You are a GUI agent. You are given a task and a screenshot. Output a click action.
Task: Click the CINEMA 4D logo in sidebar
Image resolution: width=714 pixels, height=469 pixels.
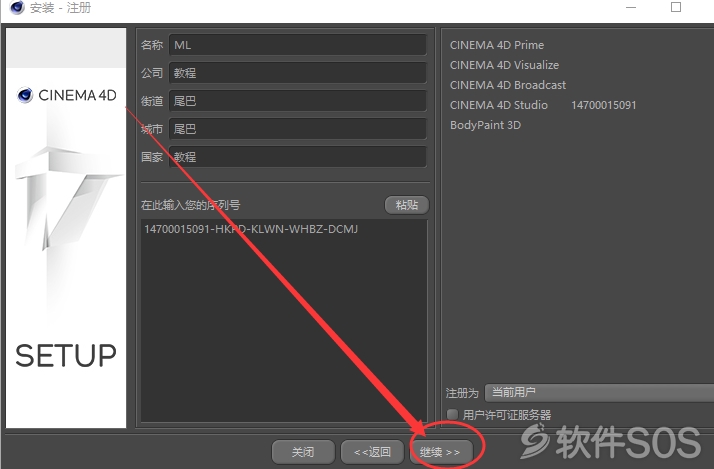(x=67, y=95)
